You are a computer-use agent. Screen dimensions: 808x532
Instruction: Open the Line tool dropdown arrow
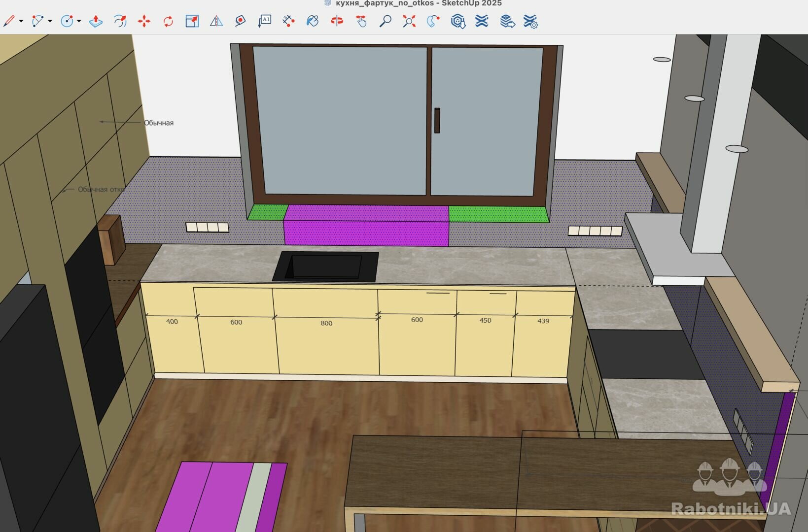[x=21, y=21]
